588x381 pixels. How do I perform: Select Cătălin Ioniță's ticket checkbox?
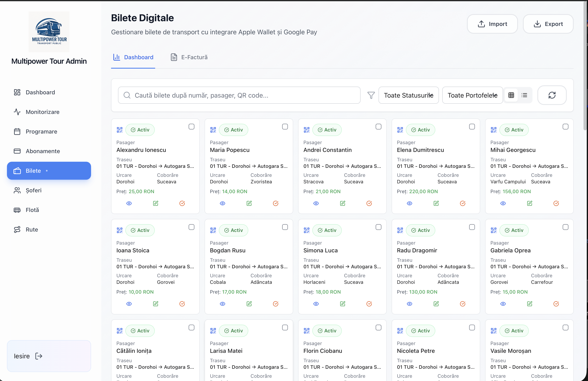coord(192,327)
